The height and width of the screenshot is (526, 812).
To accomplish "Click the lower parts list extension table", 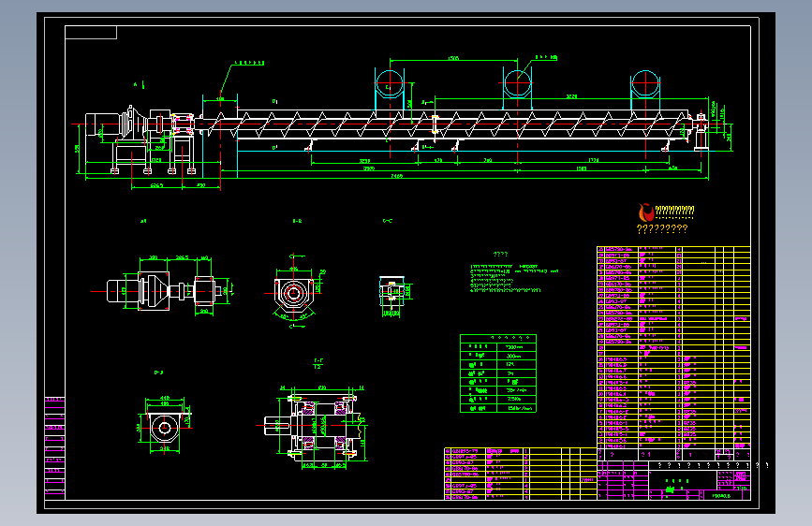I will click(521, 474).
